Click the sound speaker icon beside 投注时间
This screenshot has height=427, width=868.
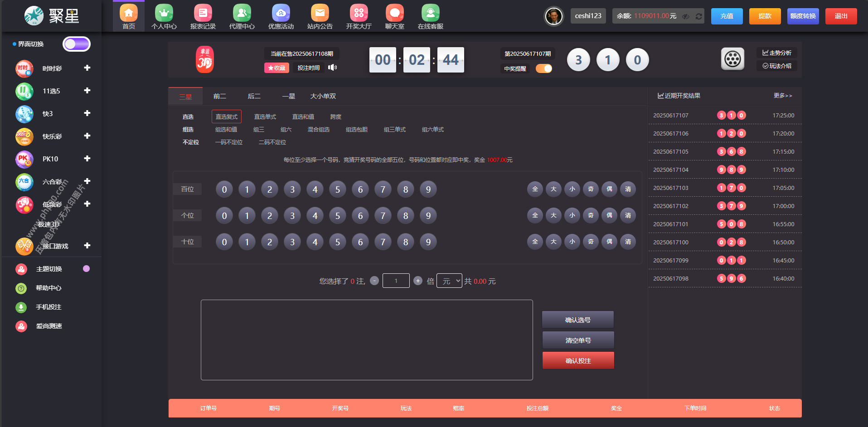pyautogui.click(x=333, y=68)
